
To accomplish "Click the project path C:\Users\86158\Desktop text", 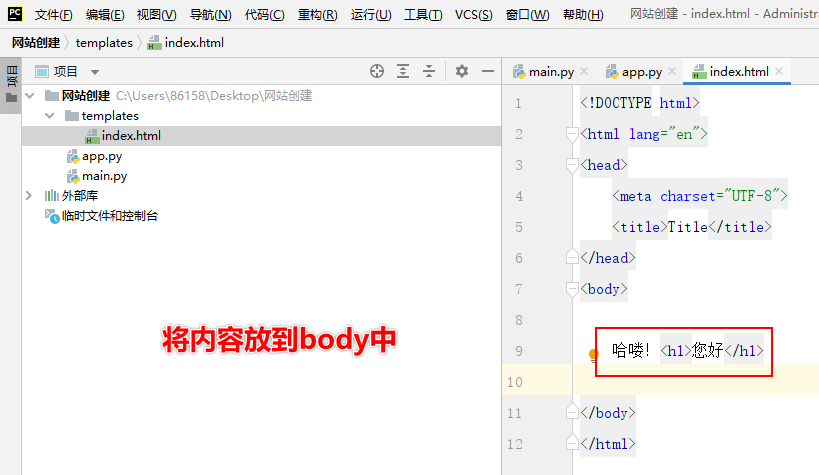I will pos(214,96).
